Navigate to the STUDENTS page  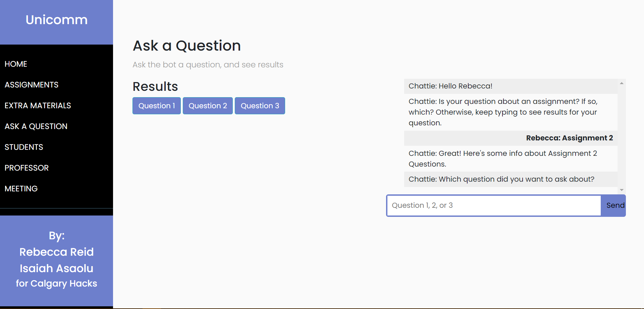point(24,147)
